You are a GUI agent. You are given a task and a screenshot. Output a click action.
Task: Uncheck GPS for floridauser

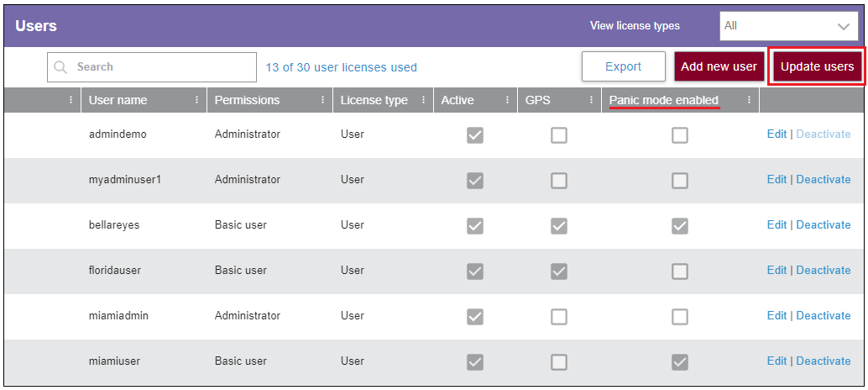[x=559, y=271]
